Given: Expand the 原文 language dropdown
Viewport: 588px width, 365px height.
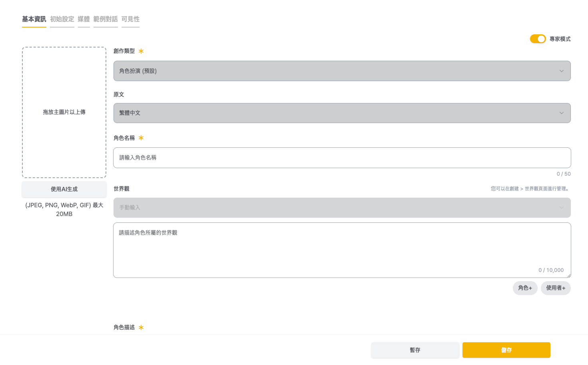Looking at the screenshot, I should [342, 113].
